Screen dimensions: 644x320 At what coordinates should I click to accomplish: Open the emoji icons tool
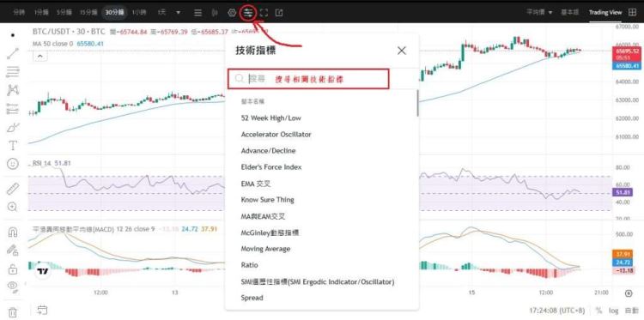[x=13, y=164]
